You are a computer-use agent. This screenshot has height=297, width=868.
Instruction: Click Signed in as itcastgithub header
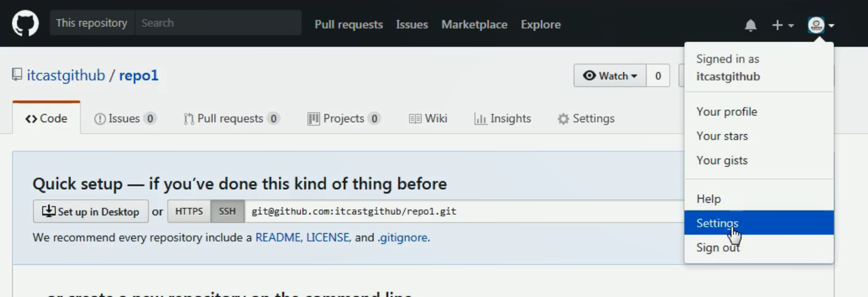728,67
